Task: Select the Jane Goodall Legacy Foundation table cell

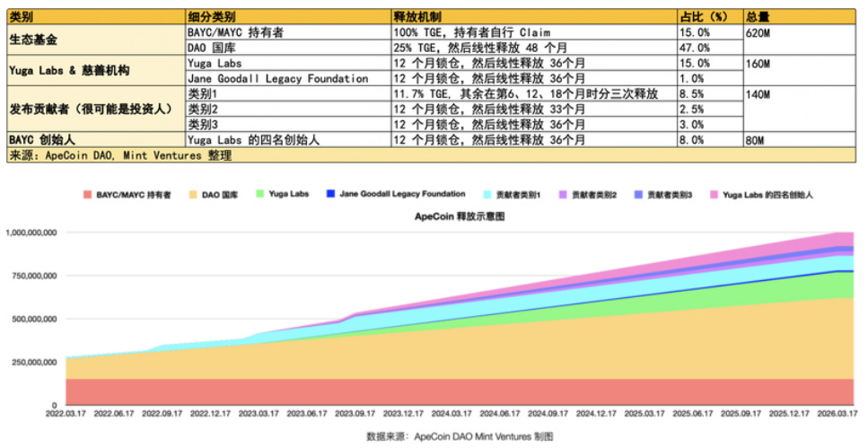Action: (288, 78)
